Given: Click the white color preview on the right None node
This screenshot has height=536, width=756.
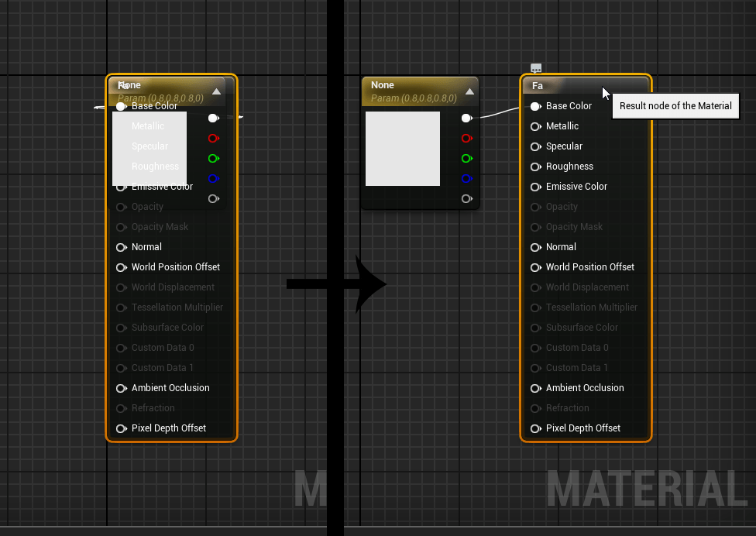Looking at the screenshot, I should [x=403, y=149].
